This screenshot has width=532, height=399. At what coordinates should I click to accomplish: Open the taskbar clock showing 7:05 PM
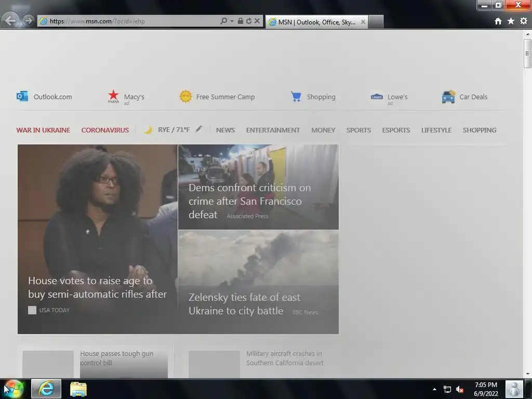[x=486, y=389]
